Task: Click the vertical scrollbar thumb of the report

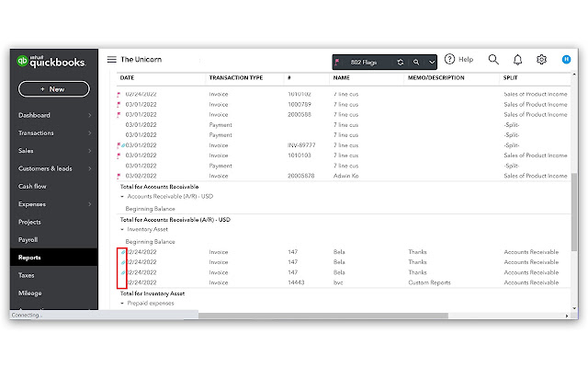Action: [574, 212]
